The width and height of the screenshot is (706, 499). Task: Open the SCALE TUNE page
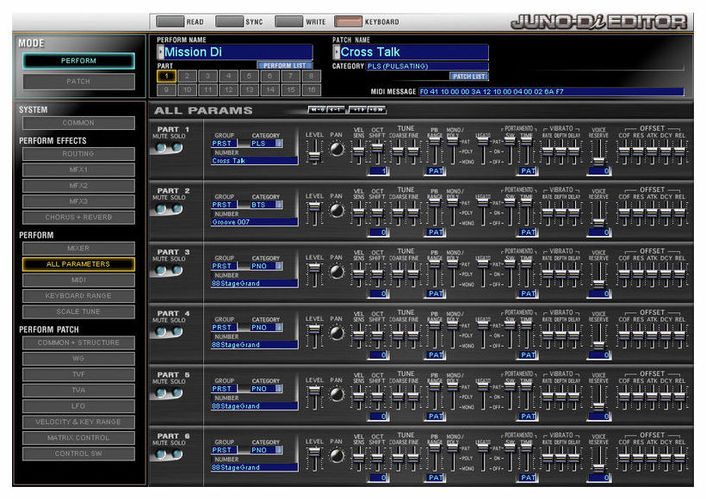(x=78, y=311)
